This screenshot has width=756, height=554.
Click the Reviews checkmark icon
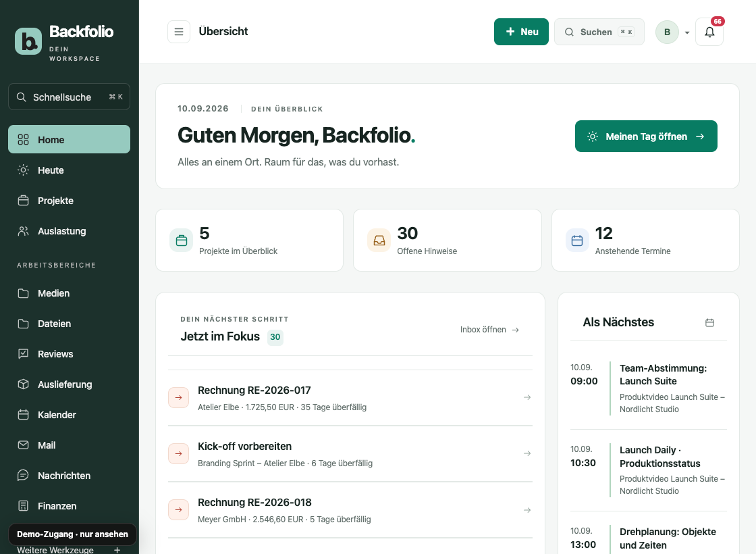(x=23, y=354)
